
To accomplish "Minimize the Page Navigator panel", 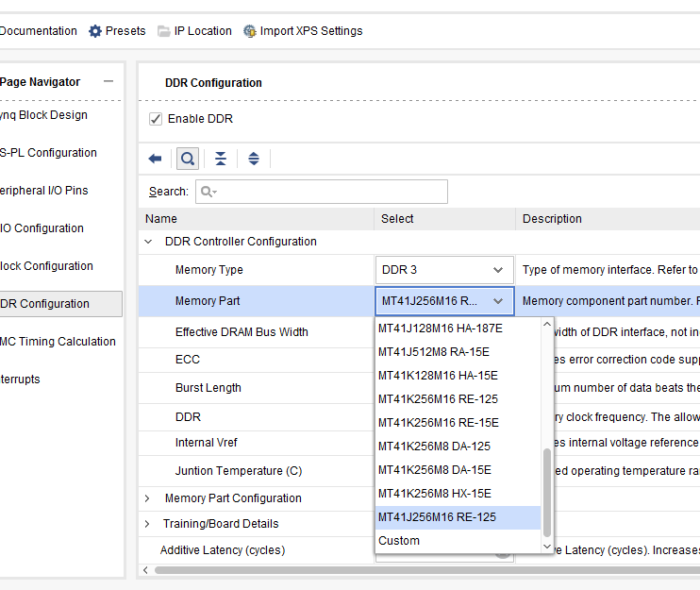I will point(108,82).
